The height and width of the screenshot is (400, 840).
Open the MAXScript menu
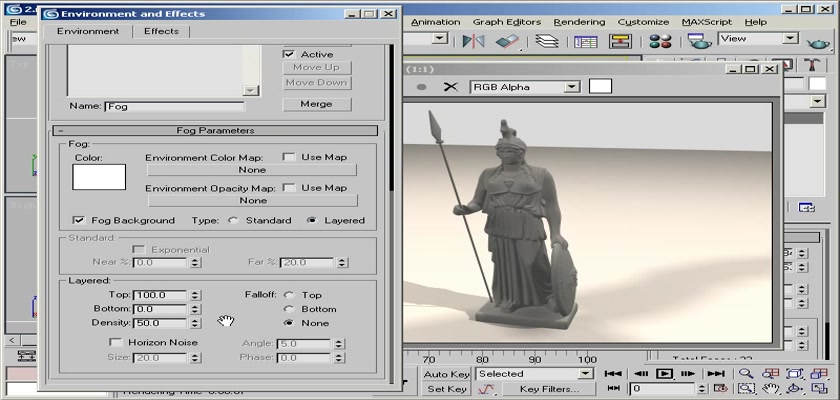[707, 22]
